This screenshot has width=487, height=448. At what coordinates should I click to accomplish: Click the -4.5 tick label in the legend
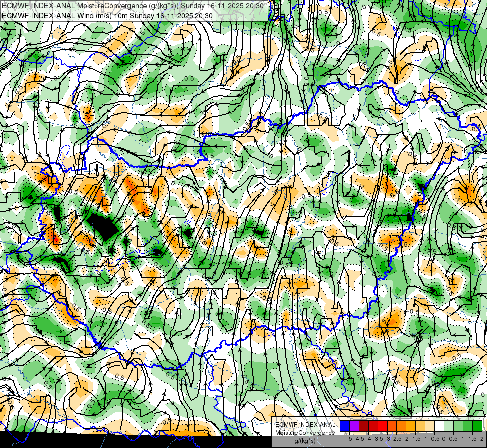coord(359,439)
